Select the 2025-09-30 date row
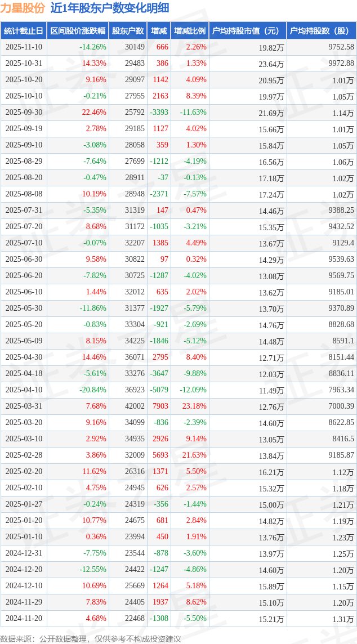This screenshot has height=644, width=357. 24,113
